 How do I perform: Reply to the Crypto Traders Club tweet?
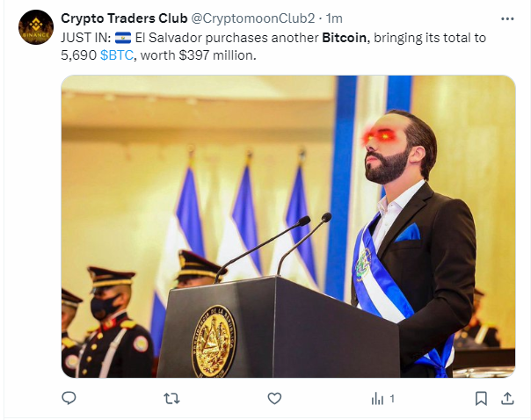coord(69,398)
